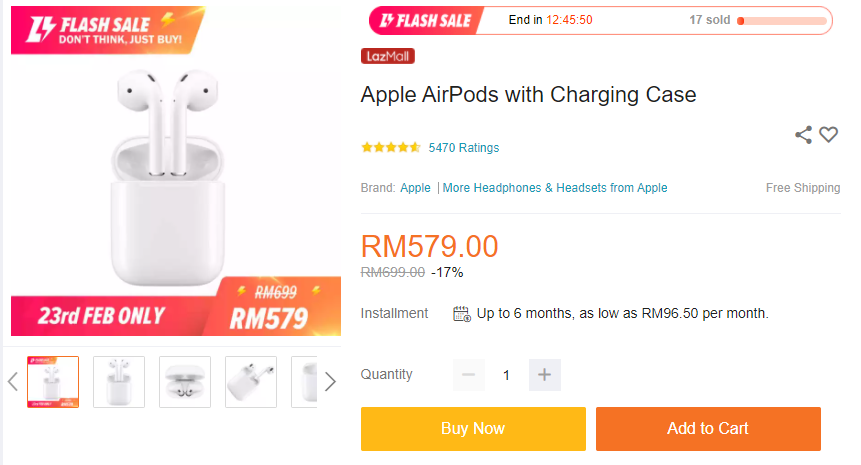The width and height of the screenshot is (861, 465).
Task: Select the first flash sale thumbnail
Action: pyautogui.click(x=52, y=382)
